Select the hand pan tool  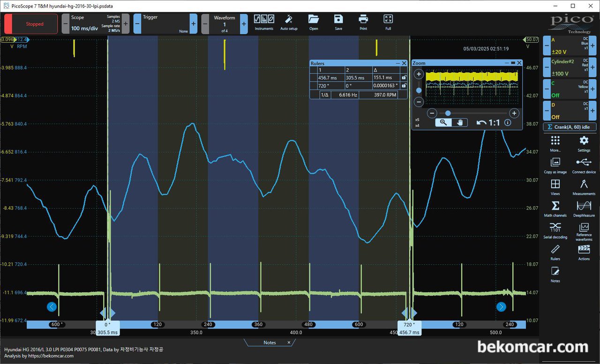pos(460,122)
